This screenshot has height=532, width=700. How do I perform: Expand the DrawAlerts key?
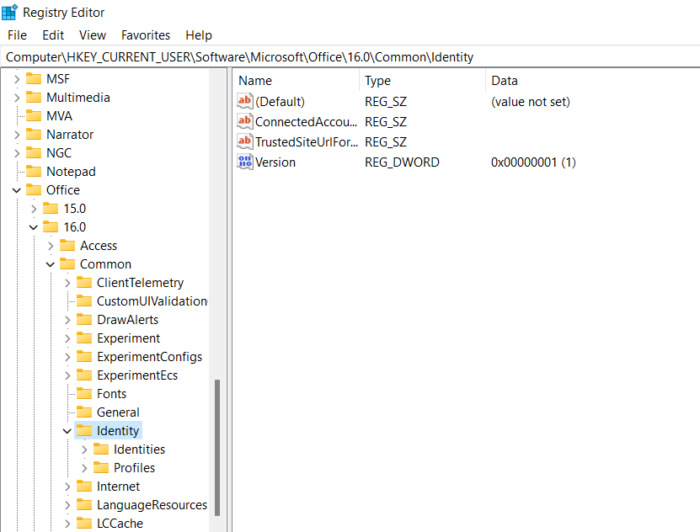click(67, 320)
